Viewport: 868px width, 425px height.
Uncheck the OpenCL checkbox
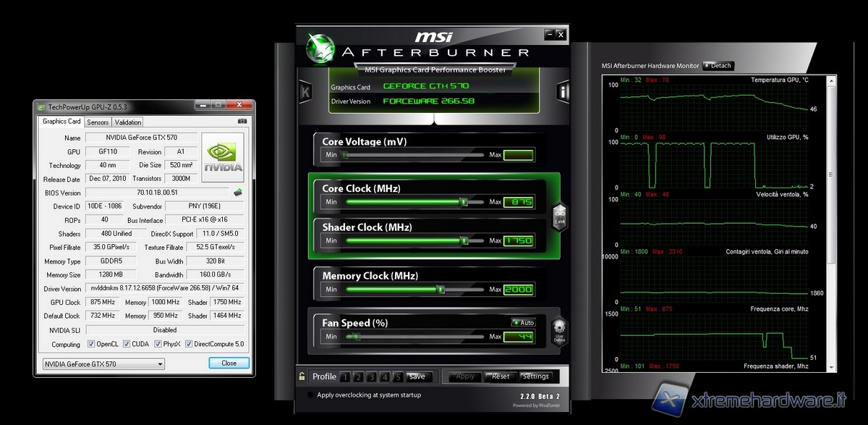click(x=91, y=344)
